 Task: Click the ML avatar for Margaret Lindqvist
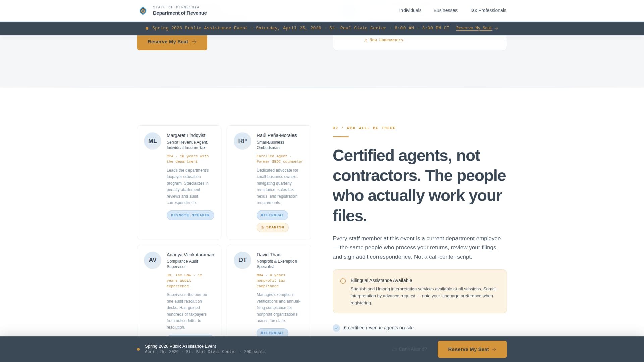coord(153,141)
